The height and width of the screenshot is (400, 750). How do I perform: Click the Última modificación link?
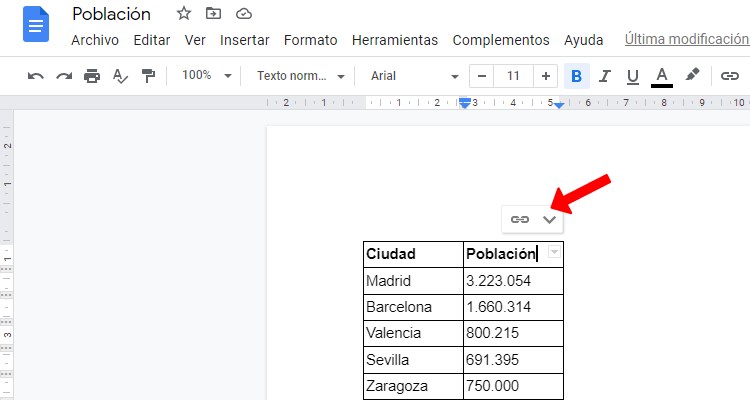click(686, 40)
